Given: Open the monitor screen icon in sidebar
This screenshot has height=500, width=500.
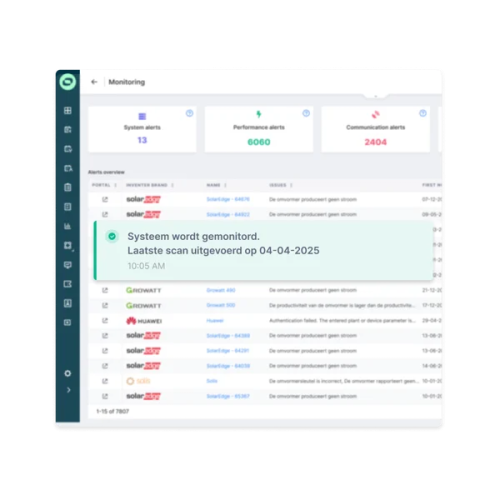Looking at the screenshot, I should pos(68,265).
